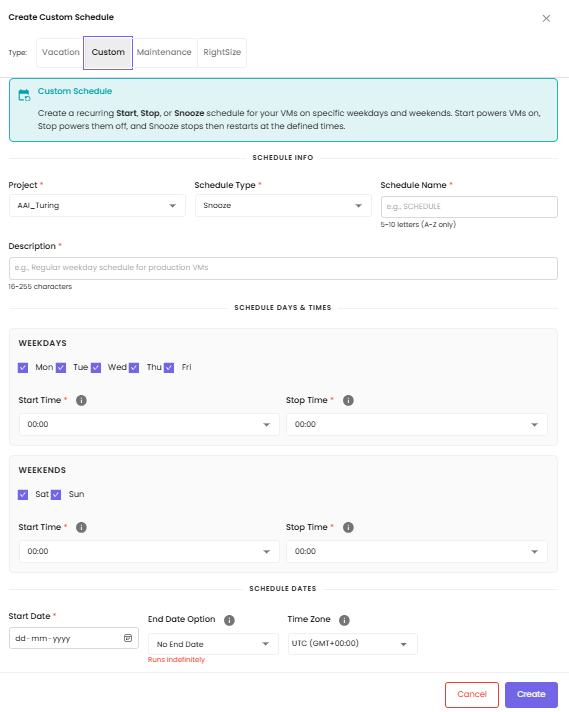
Task: Click info icon beside Weekends Start Time
Action: [81, 527]
